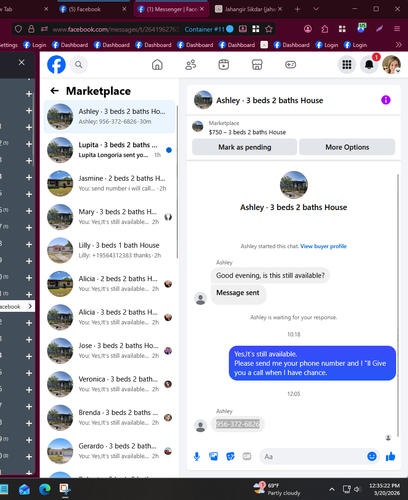Image resolution: width=408 pixels, height=500 pixels.
Task: Open Marketplace storefront icon
Action: (257, 64)
